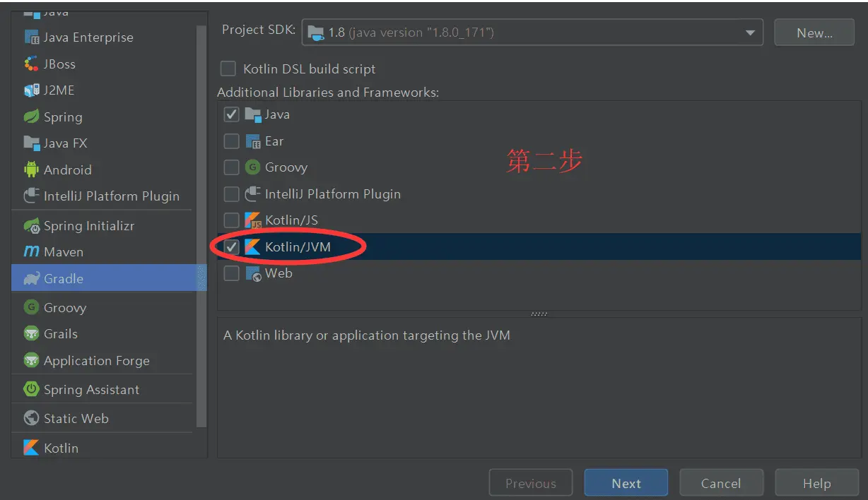The width and height of the screenshot is (868, 500).
Task: Click the 'Web' framework label
Action: [x=278, y=273]
